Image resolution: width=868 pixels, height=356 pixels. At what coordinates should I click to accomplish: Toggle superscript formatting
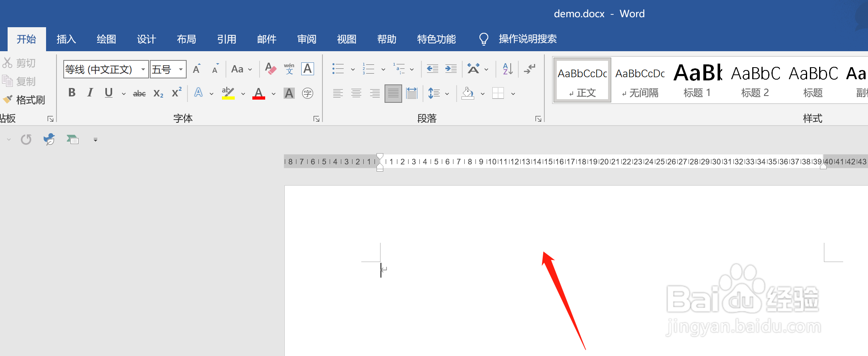(x=177, y=93)
